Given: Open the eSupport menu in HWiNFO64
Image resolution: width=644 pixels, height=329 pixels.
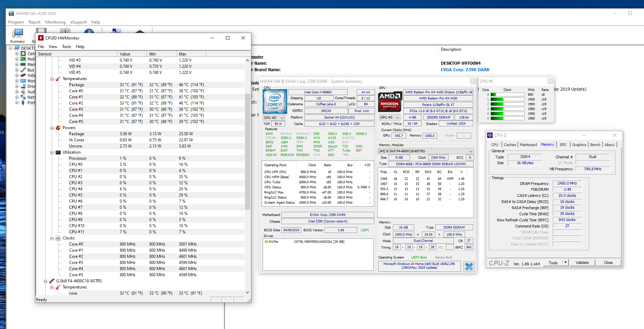Looking at the screenshot, I should 79,22.
